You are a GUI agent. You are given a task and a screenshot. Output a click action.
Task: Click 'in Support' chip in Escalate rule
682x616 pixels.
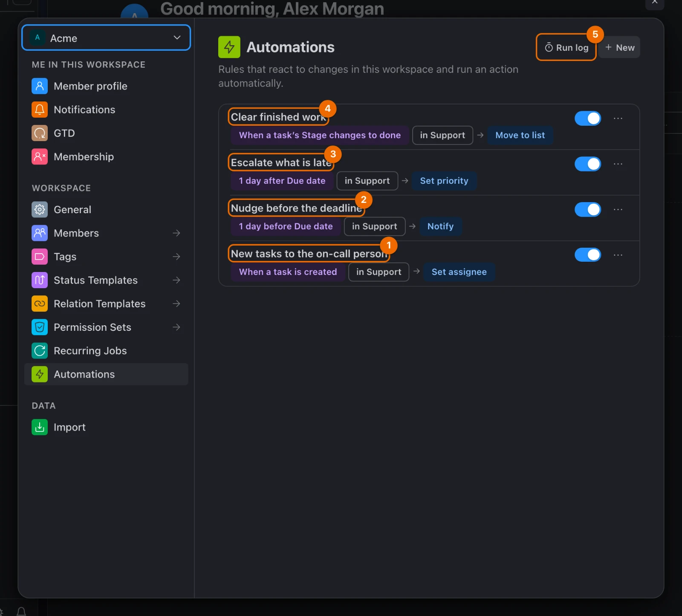[x=367, y=181]
